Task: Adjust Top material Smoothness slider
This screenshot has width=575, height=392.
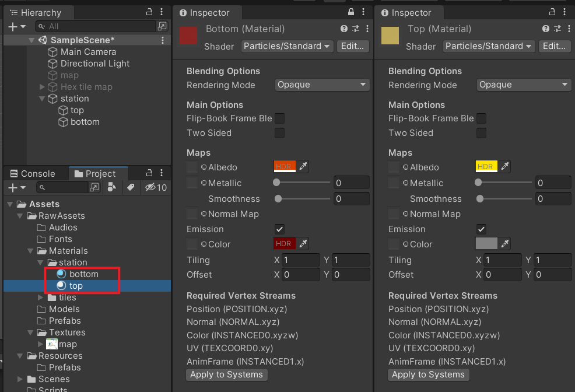Action: [504, 198]
